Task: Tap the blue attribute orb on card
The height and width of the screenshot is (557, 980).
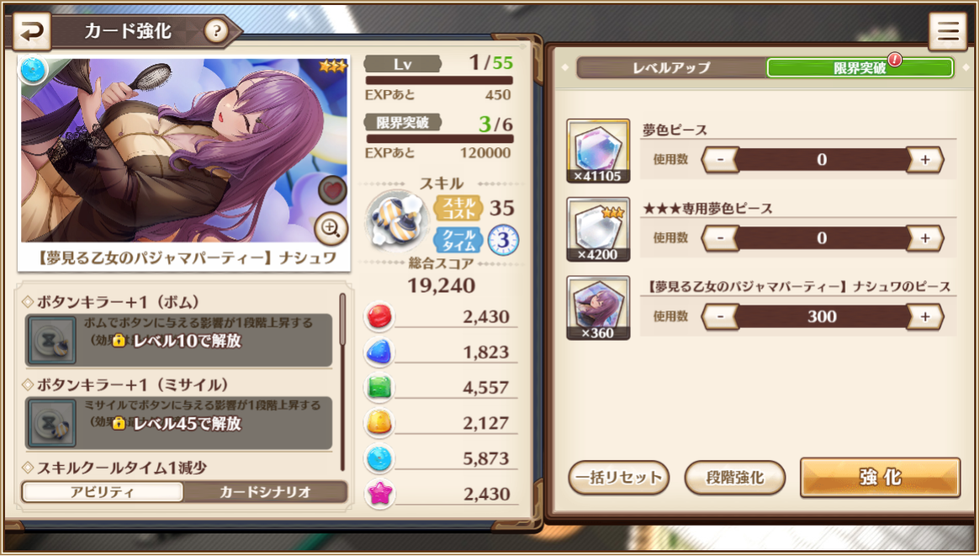Action: point(33,69)
